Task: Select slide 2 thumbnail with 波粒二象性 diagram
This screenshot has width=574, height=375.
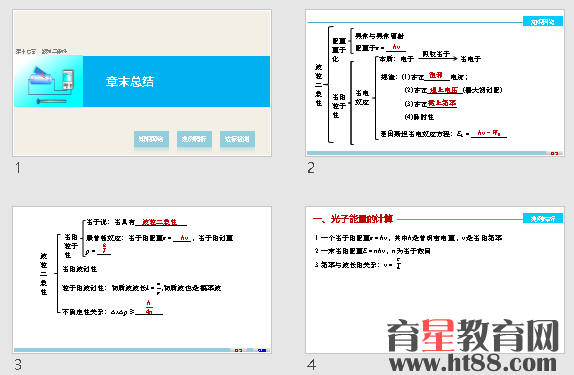Action: point(435,83)
